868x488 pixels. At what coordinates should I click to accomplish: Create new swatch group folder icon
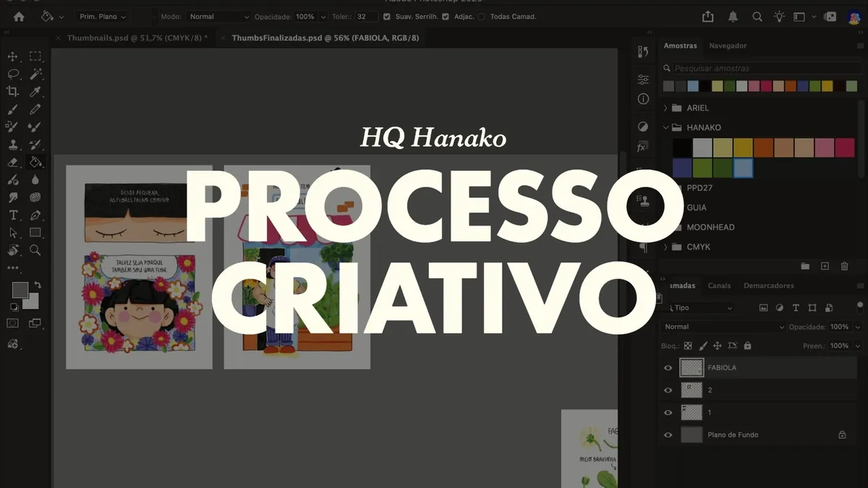(805, 266)
